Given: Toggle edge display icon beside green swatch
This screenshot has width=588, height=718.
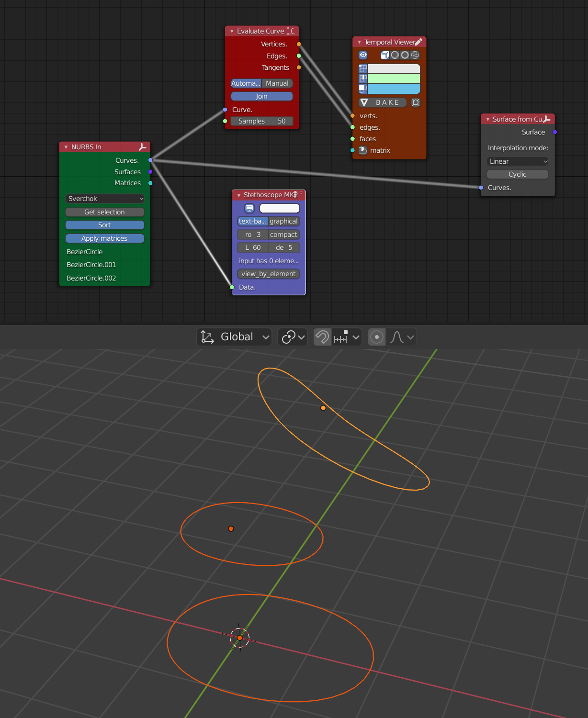Looking at the screenshot, I should pyautogui.click(x=363, y=79).
